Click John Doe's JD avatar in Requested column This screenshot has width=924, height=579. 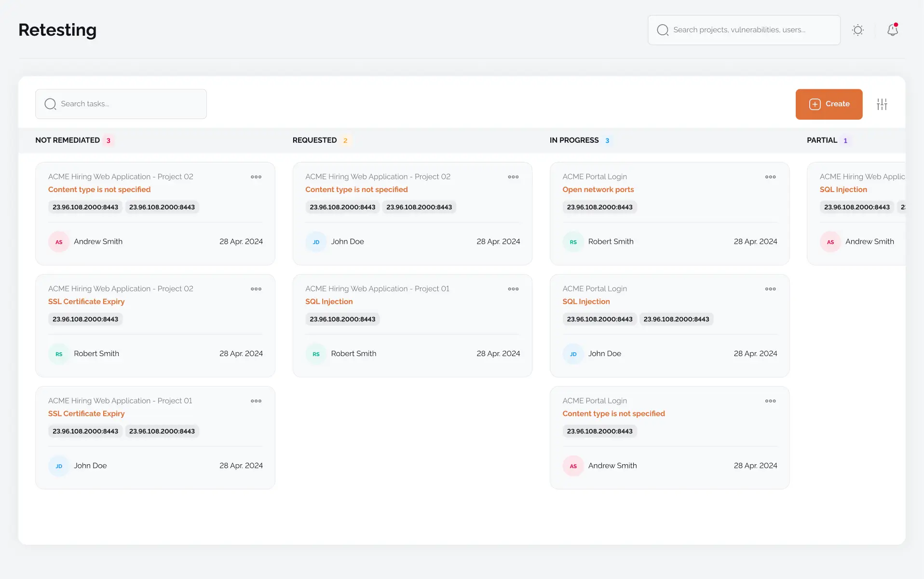(316, 242)
